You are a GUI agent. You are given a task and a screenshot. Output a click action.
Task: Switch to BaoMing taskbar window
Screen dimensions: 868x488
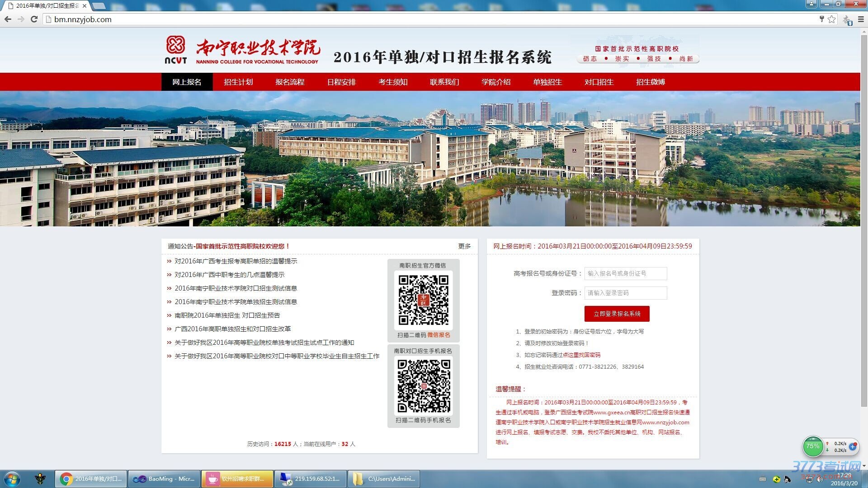click(x=164, y=479)
